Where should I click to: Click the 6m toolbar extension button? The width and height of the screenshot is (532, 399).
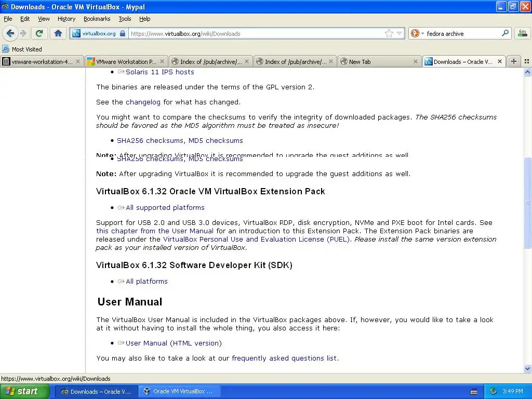pyautogui.click(x=523, y=33)
